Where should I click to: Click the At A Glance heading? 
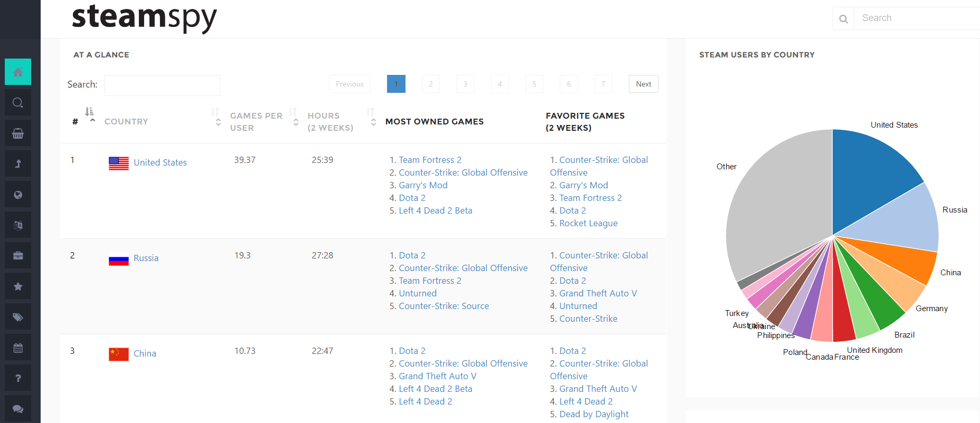click(x=101, y=55)
